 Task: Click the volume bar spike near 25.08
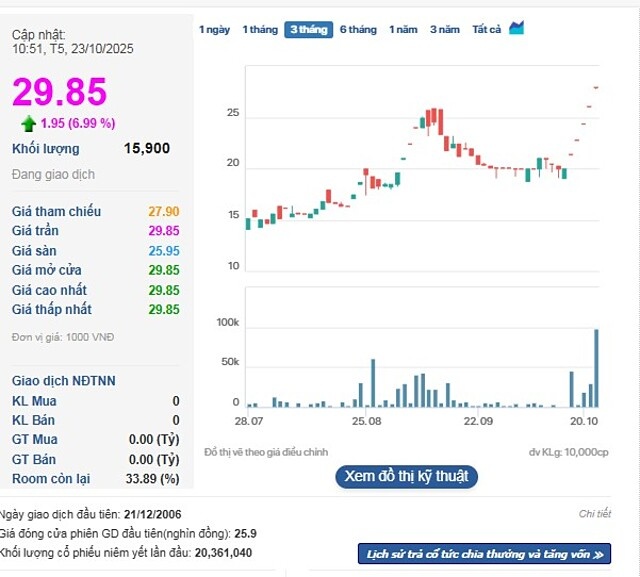click(372, 383)
